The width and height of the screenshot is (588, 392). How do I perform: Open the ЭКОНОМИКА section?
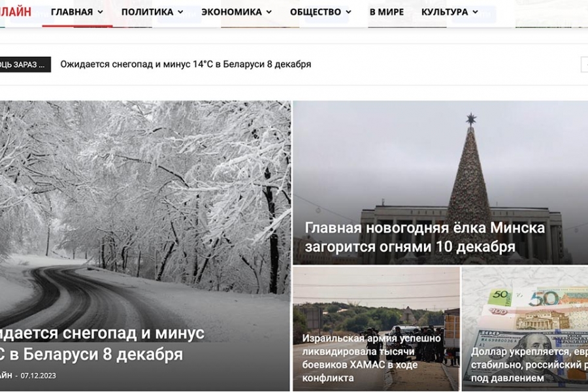coord(231,12)
